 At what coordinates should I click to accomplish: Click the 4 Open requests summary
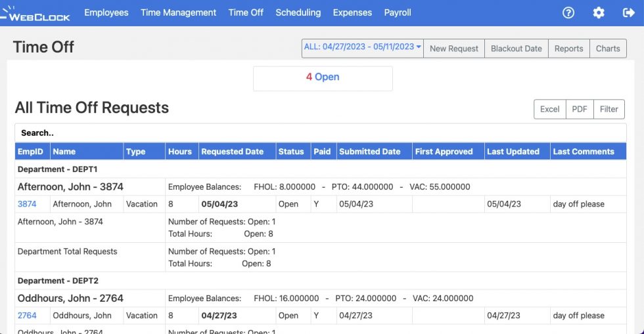323,77
